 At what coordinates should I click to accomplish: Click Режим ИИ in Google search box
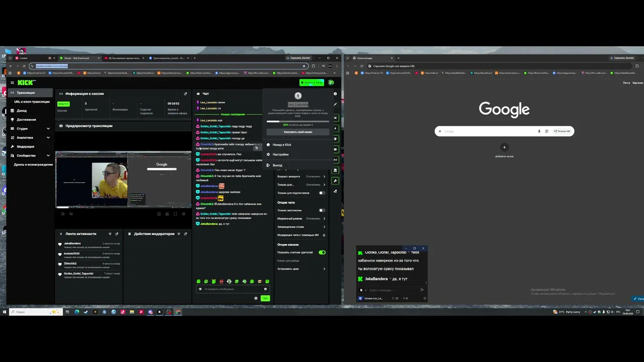(562, 131)
